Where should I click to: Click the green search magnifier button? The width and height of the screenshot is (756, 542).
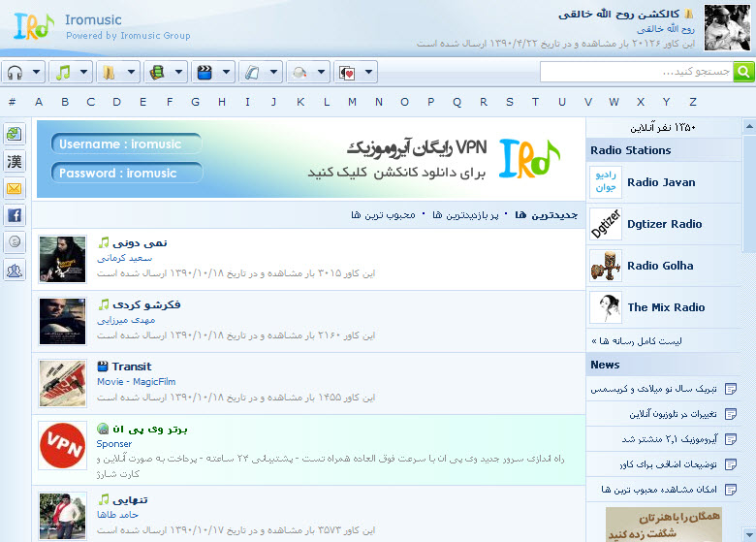[743, 72]
